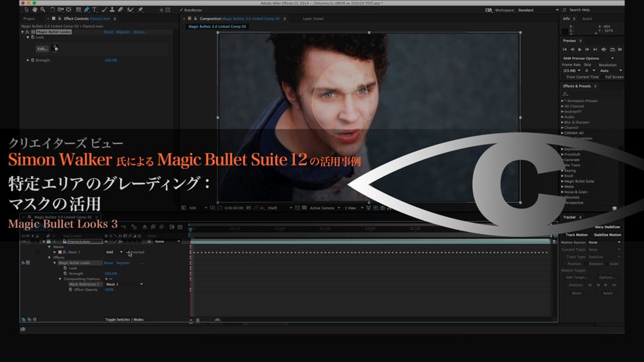Toggle Magic Bullet Looks fx switch in timeline
This screenshot has height=362, width=644.
(23, 263)
